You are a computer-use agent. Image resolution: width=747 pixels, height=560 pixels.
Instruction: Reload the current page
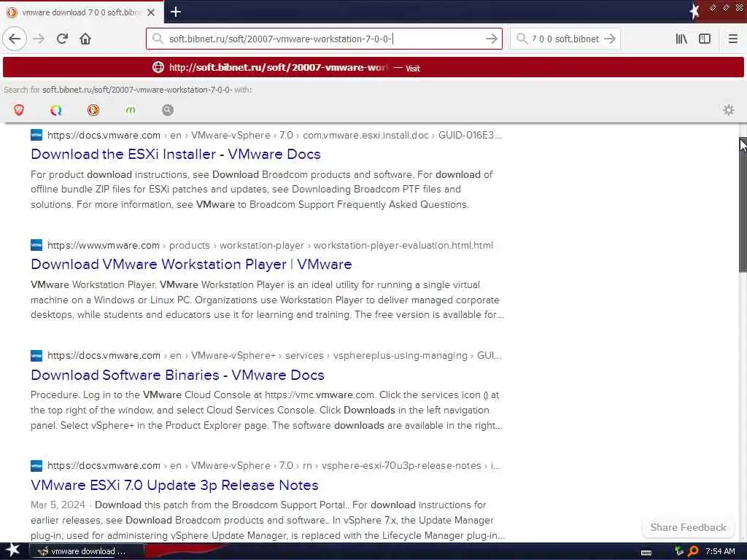(x=62, y=39)
